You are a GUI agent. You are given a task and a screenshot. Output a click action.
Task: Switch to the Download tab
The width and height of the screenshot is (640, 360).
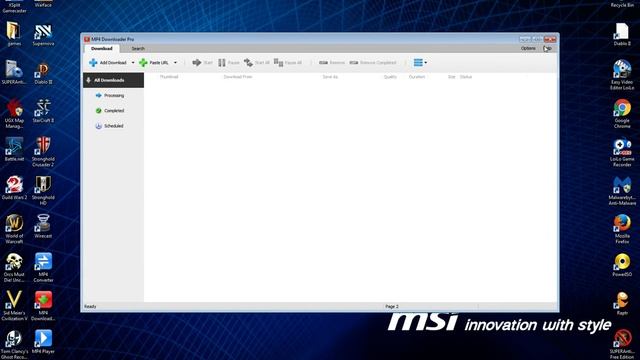click(102, 48)
